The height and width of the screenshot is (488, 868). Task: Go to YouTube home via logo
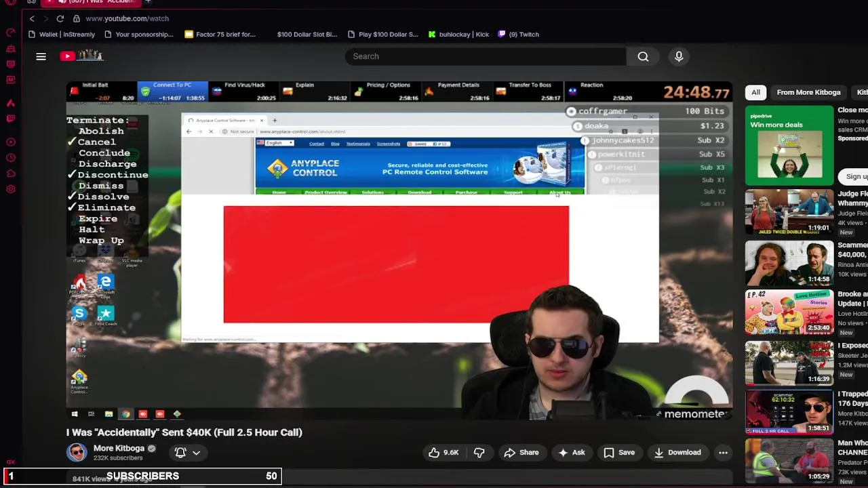81,56
